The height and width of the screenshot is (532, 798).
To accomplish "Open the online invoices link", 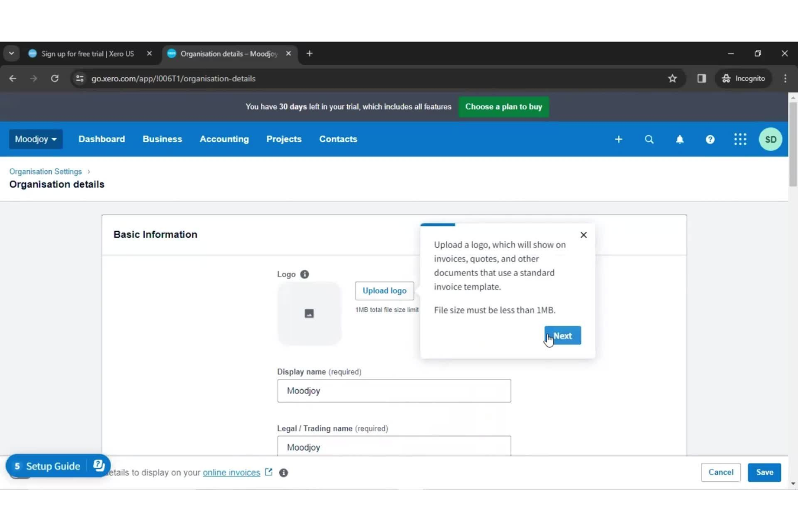I will click(x=231, y=473).
